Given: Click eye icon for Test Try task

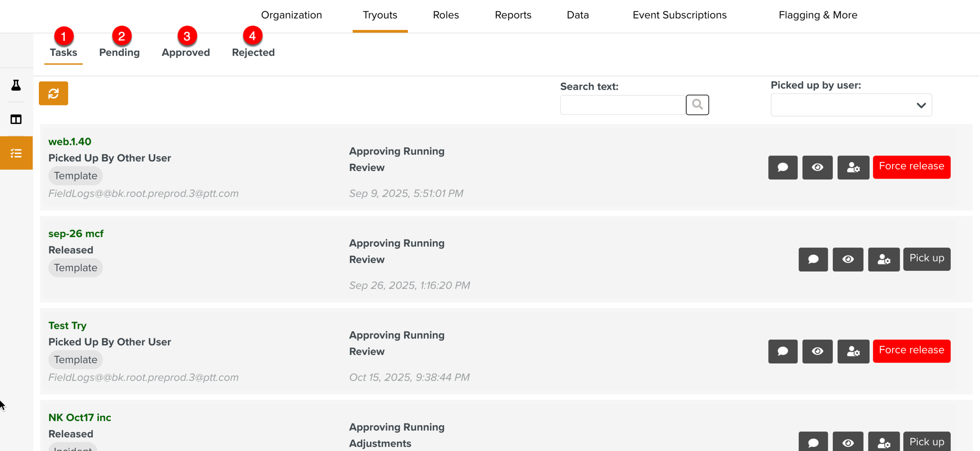Looking at the screenshot, I should tap(817, 351).
